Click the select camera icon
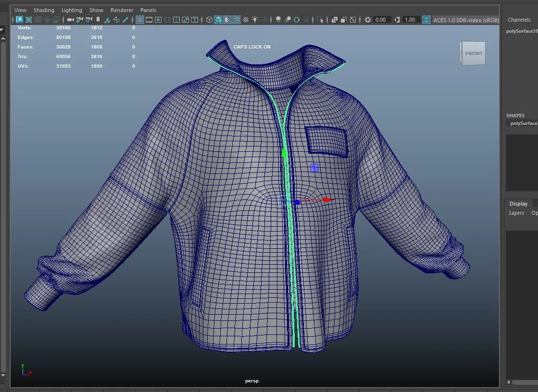This screenshot has height=392, width=538. coord(70,20)
